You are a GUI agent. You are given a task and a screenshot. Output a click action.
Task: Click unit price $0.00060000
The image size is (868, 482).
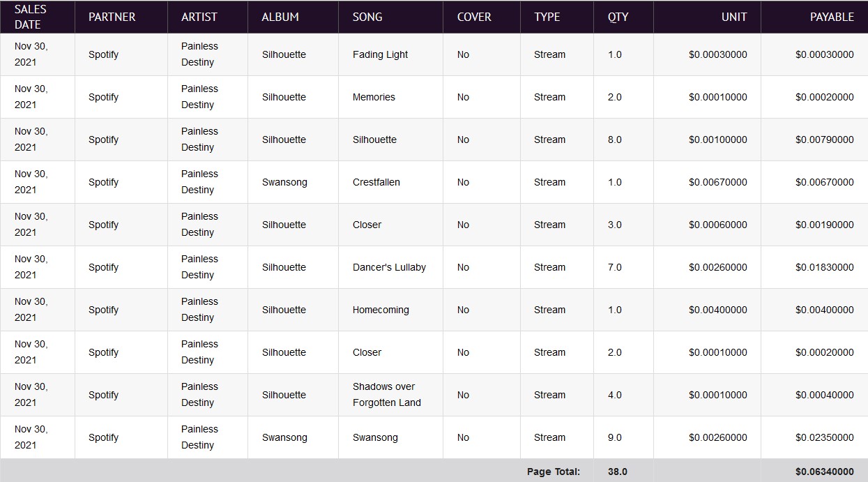click(x=718, y=225)
